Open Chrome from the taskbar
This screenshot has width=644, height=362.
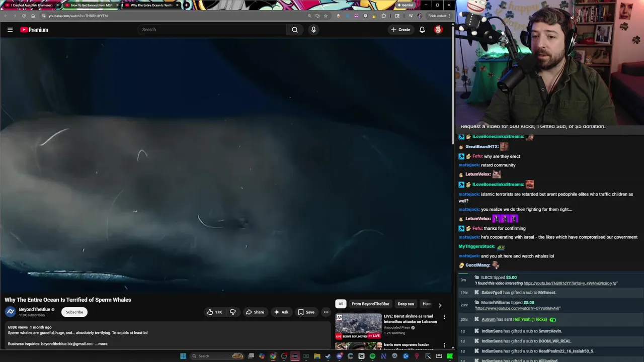(x=273, y=356)
